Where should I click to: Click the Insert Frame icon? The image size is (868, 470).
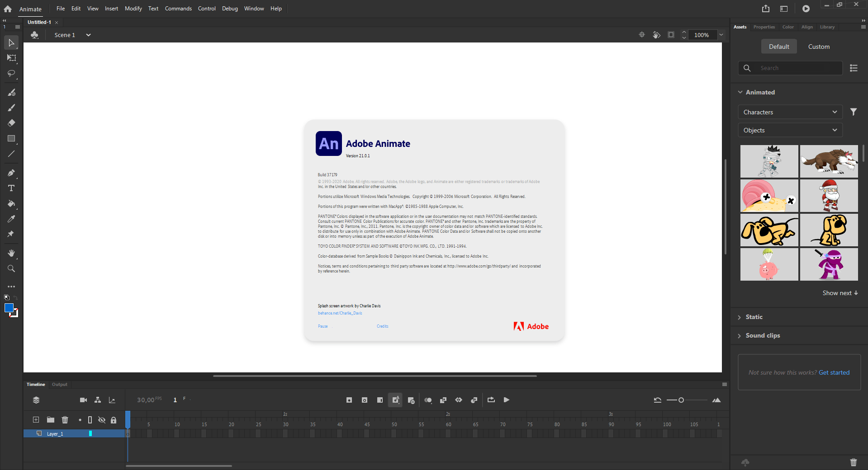(380, 400)
